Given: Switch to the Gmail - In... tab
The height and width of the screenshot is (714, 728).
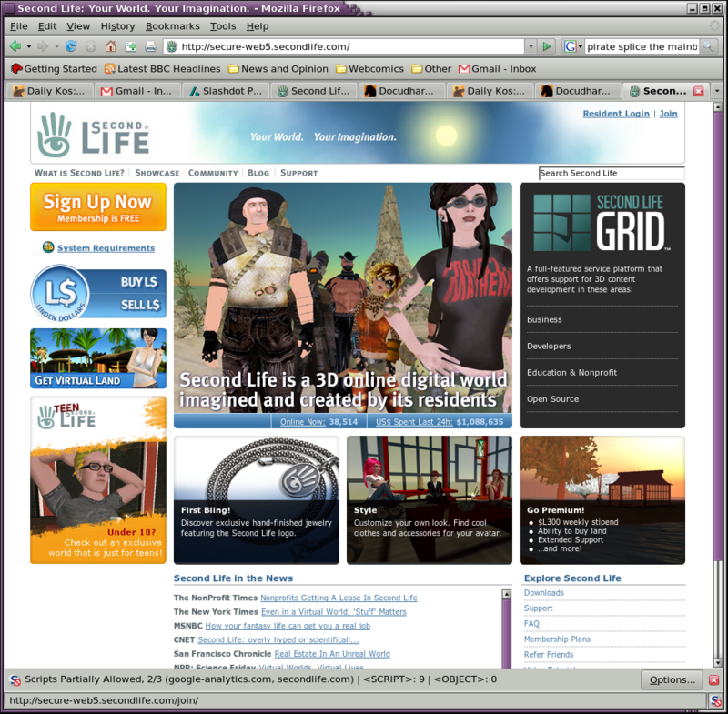Looking at the screenshot, I should pos(137,91).
